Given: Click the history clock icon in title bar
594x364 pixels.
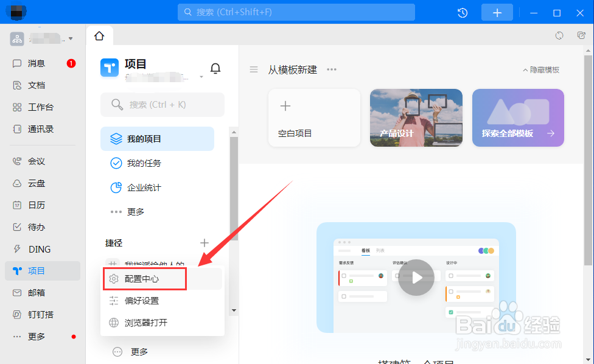Looking at the screenshot, I should click(463, 13).
